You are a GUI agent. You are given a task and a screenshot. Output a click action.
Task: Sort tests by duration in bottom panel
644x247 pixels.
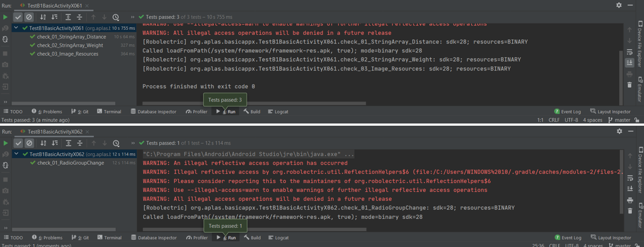(54, 143)
